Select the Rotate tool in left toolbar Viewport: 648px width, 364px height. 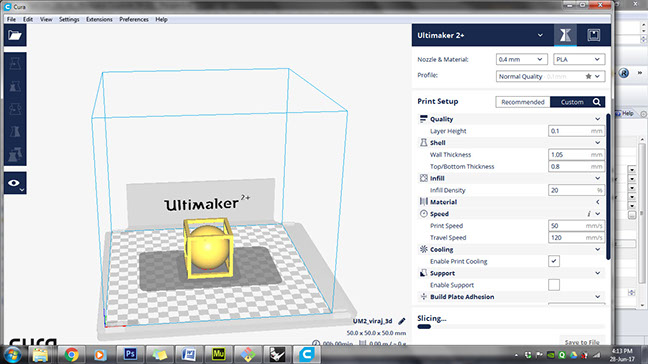pos(15,109)
